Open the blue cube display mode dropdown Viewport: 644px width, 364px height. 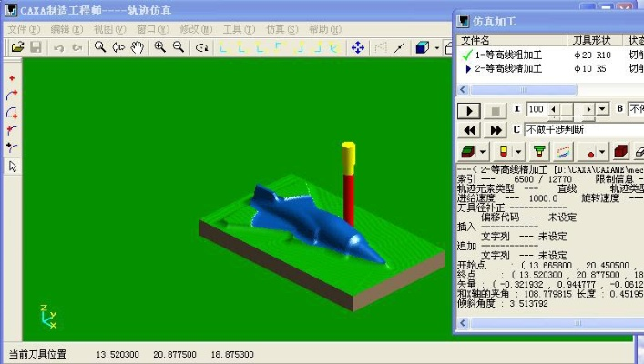click(x=436, y=48)
